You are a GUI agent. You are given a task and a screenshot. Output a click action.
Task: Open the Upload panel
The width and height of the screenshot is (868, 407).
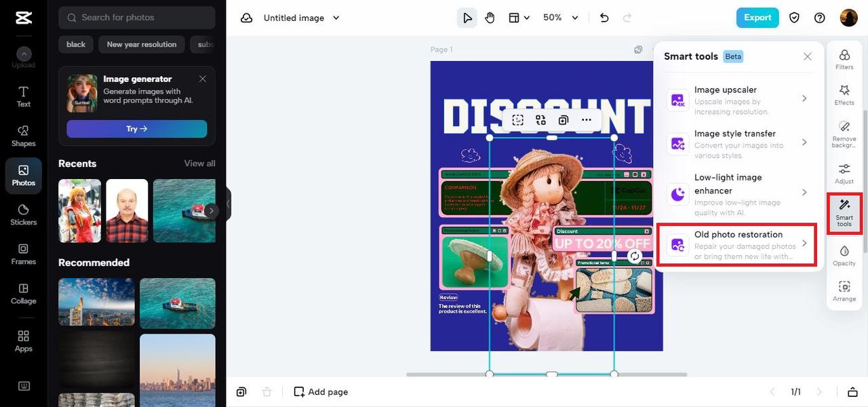(x=24, y=58)
